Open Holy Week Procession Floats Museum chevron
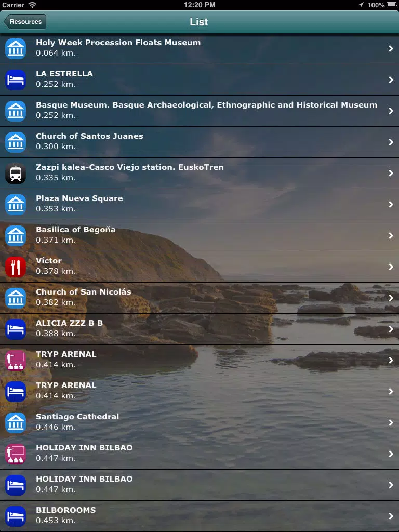 (x=391, y=48)
